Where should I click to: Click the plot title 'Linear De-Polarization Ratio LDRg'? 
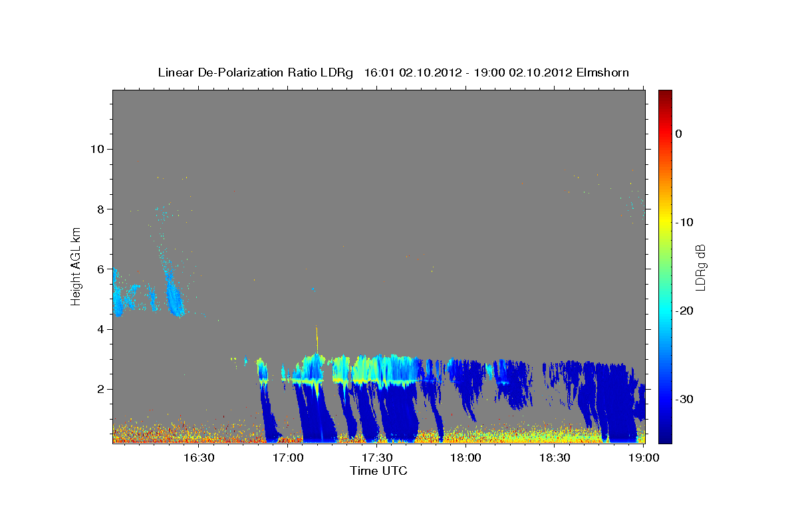(x=255, y=72)
